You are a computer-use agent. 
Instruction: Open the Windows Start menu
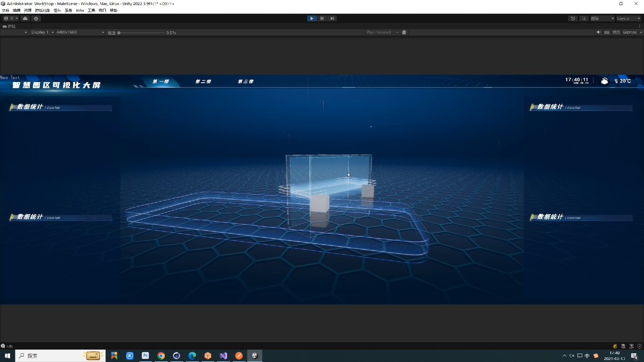click(x=8, y=356)
